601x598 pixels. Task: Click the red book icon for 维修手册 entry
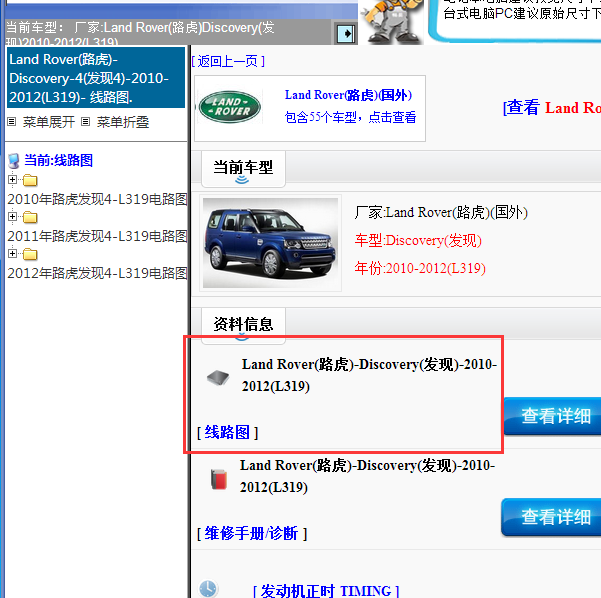pyautogui.click(x=219, y=479)
